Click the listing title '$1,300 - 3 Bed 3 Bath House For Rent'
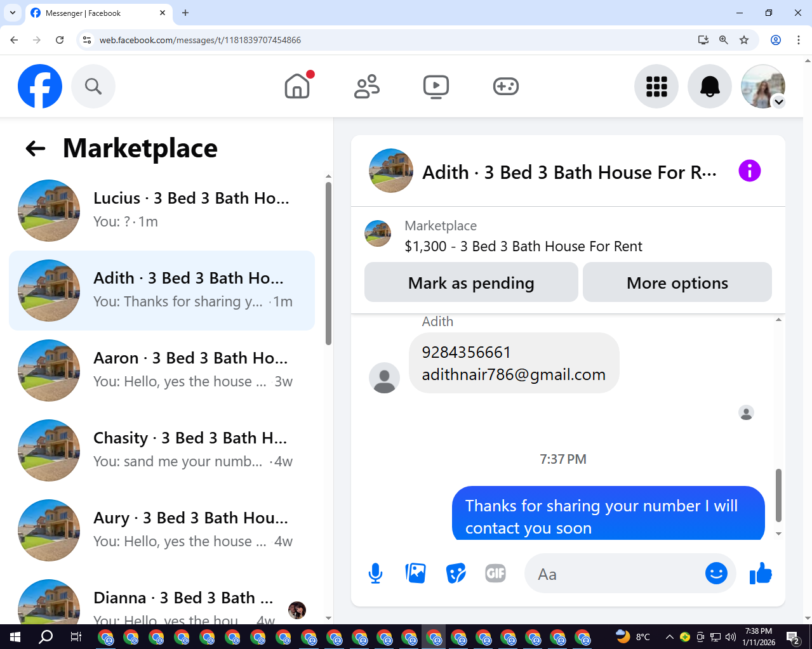 point(524,246)
